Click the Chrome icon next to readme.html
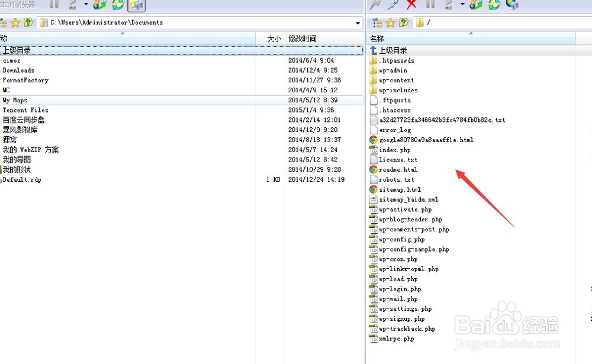This screenshot has width=592, height=364. 373,169
